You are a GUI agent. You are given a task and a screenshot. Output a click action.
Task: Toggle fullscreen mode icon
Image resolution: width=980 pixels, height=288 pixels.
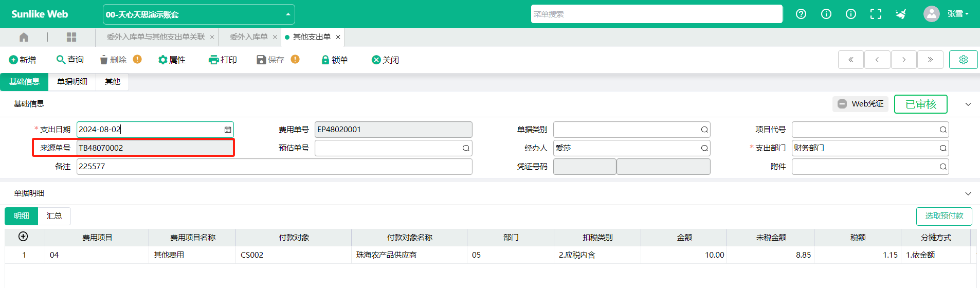coord(876,14)
